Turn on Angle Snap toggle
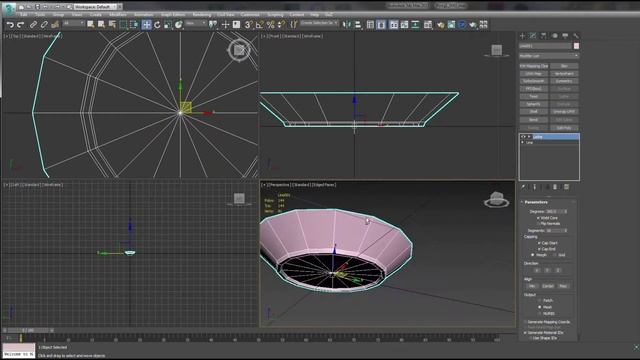 pos(259,25)
